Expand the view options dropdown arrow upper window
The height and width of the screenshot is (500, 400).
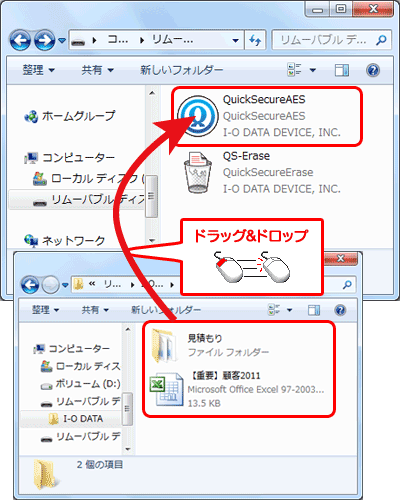click(x=313, y=70)
